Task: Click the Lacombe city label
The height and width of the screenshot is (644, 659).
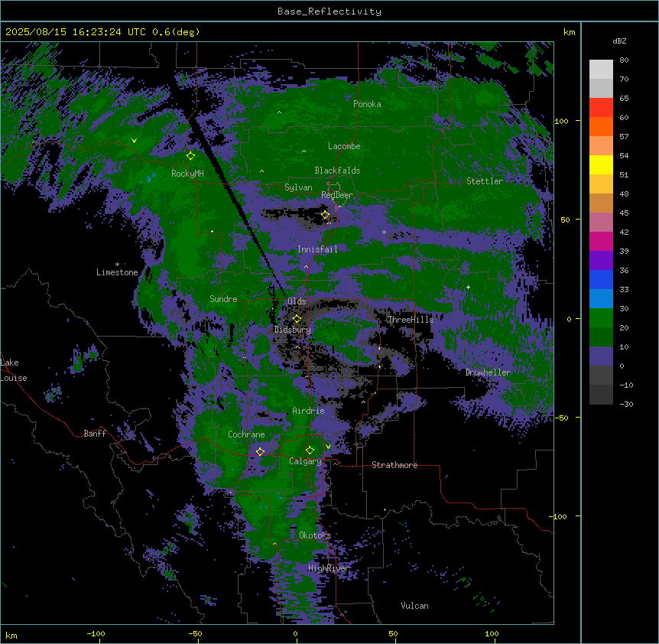Action: pos(344,146)
